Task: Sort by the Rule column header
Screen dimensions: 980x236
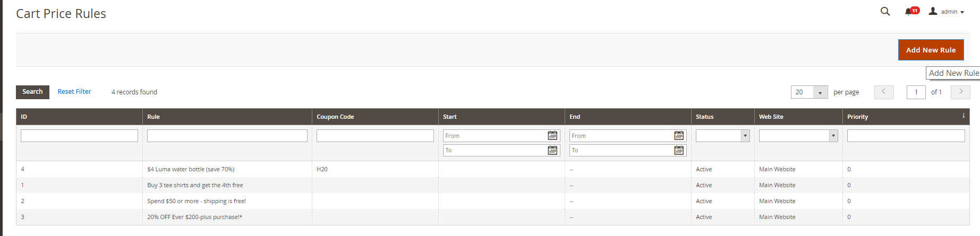Action: [x=227, y=117]
